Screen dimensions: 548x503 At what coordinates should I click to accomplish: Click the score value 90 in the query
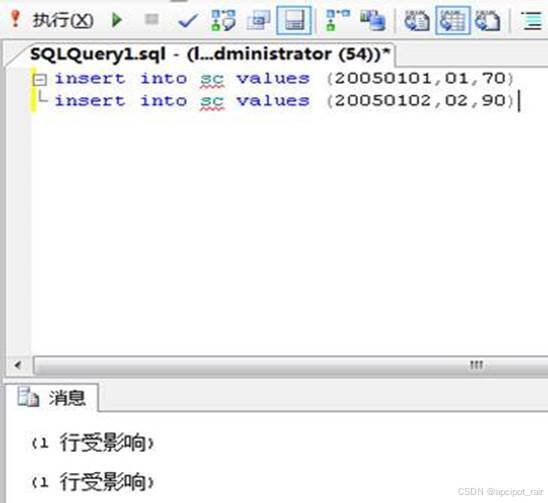tap(494, 101)
